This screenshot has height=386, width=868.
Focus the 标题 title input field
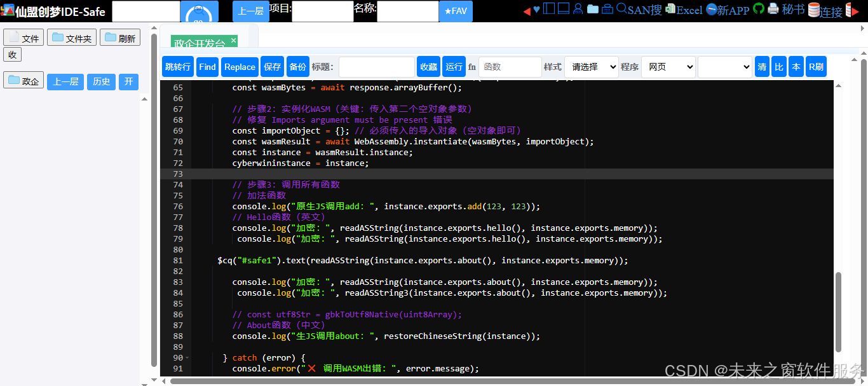377,67
